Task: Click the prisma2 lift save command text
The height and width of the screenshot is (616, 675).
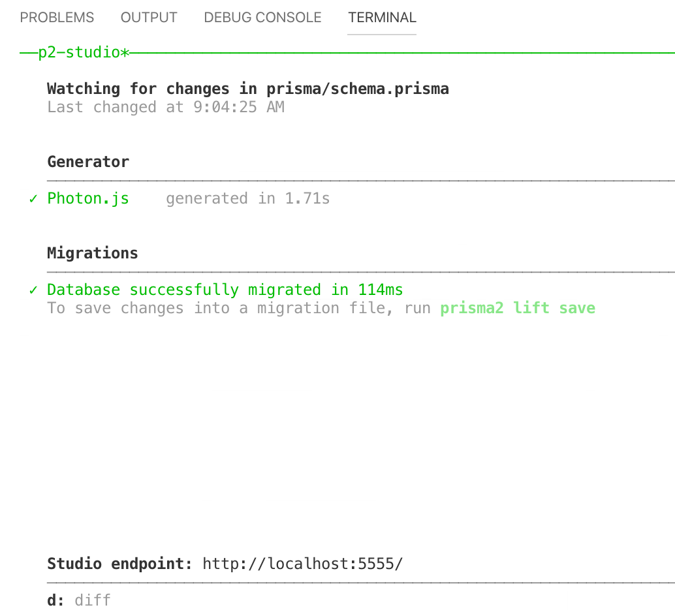Action: (516, 307)
